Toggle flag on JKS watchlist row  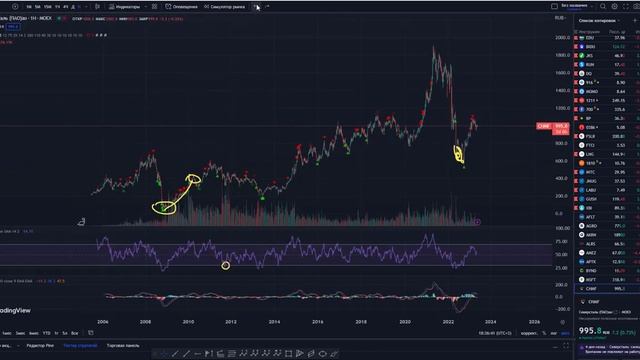(576, 56)
